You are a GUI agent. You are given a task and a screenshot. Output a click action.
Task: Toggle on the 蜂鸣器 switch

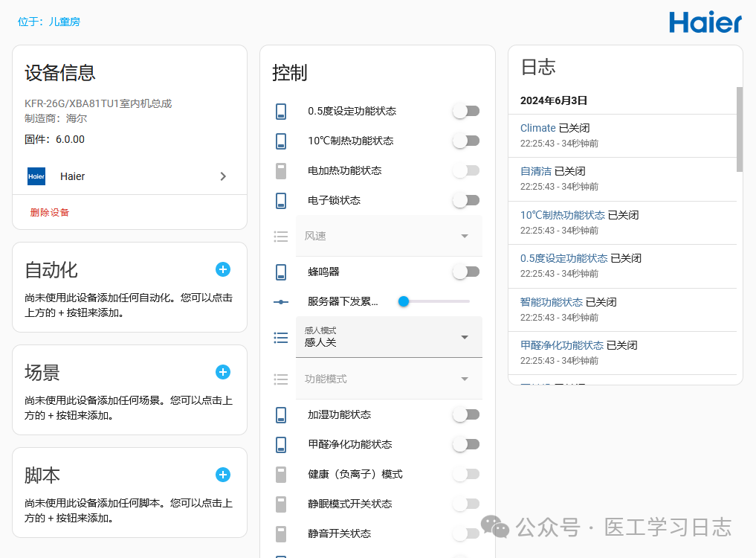(466, 272)
